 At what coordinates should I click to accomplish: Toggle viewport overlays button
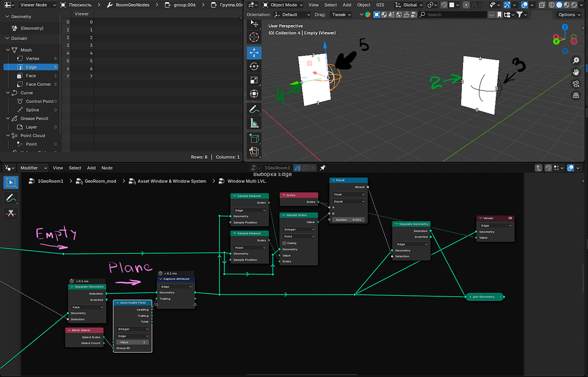point(524,5)
